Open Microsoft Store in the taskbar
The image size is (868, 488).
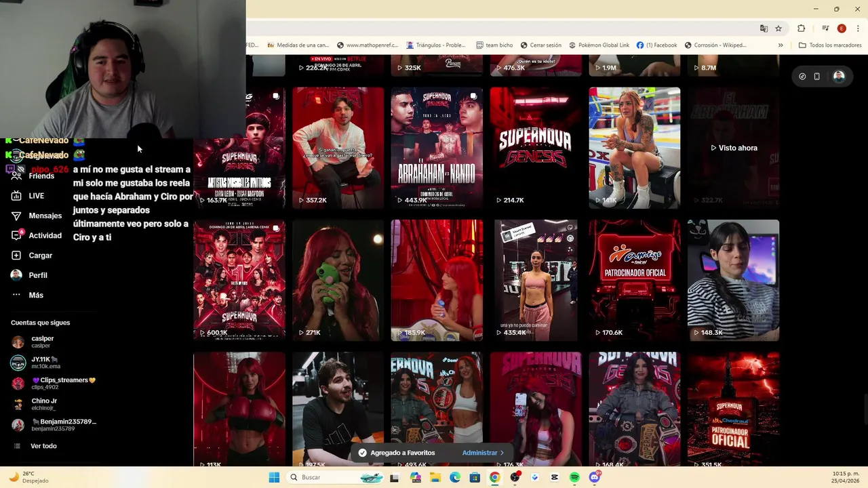tap(475, 477)
